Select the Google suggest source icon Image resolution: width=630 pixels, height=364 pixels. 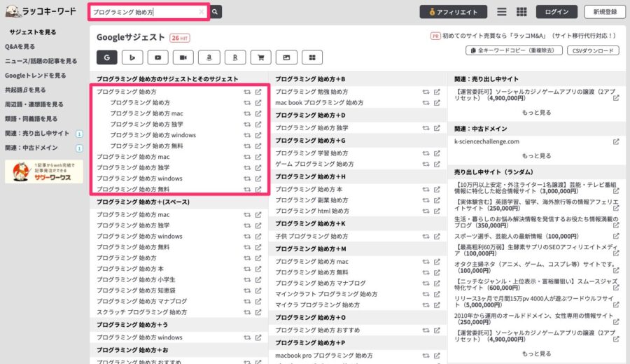(107, 57)
